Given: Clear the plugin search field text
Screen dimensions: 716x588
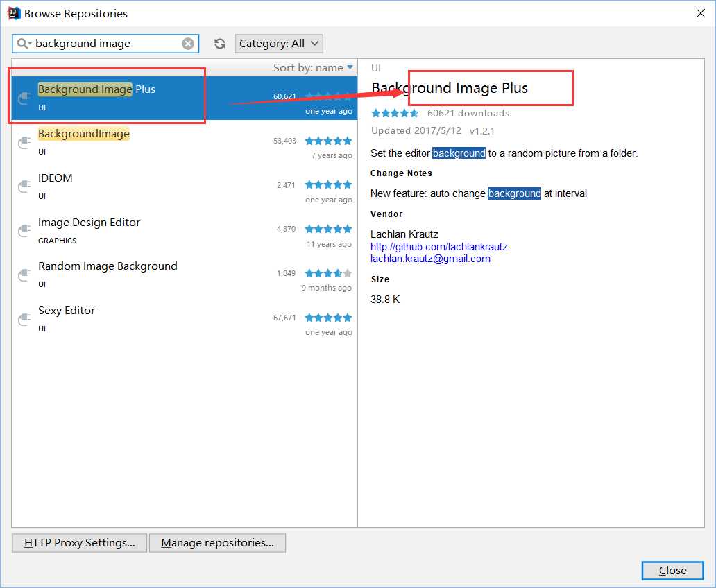Looking at the screenshot, I should 188,44.
